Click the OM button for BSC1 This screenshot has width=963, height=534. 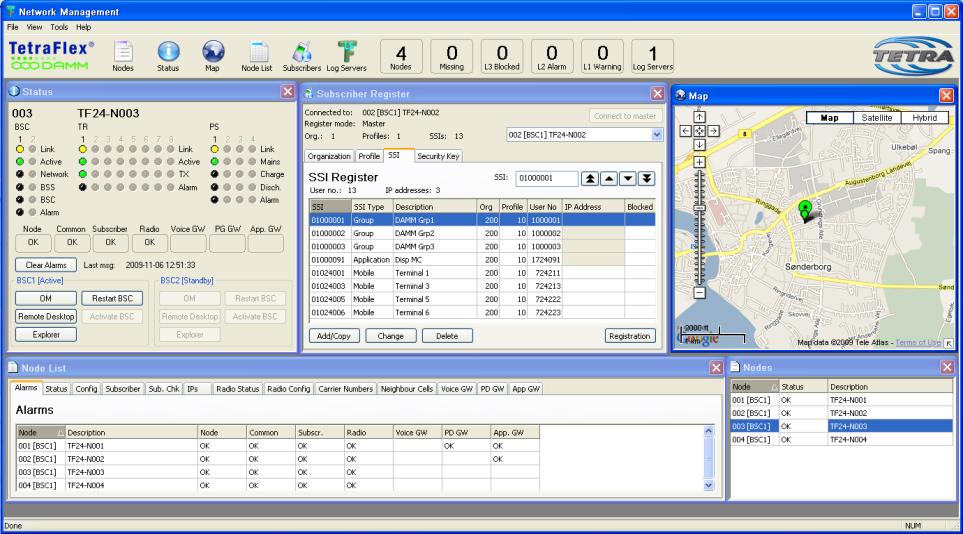click(x=46, y=298)
